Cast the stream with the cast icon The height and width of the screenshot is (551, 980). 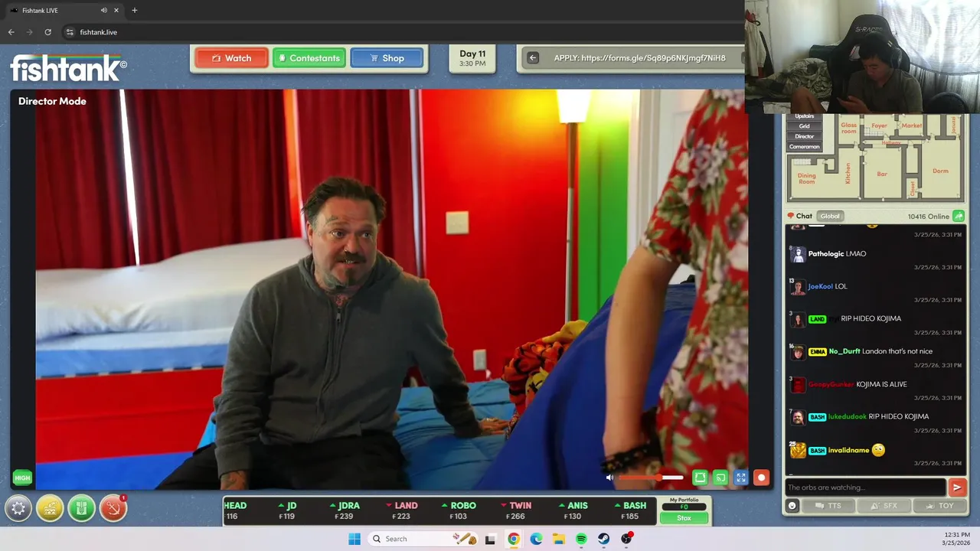click(720, 478)
